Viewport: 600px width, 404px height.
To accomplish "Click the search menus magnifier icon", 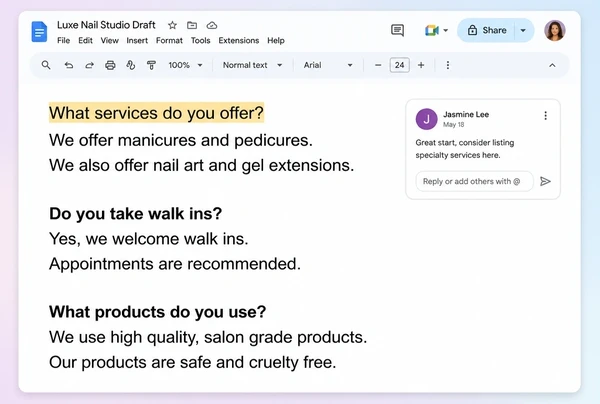I will coord(46,65).
